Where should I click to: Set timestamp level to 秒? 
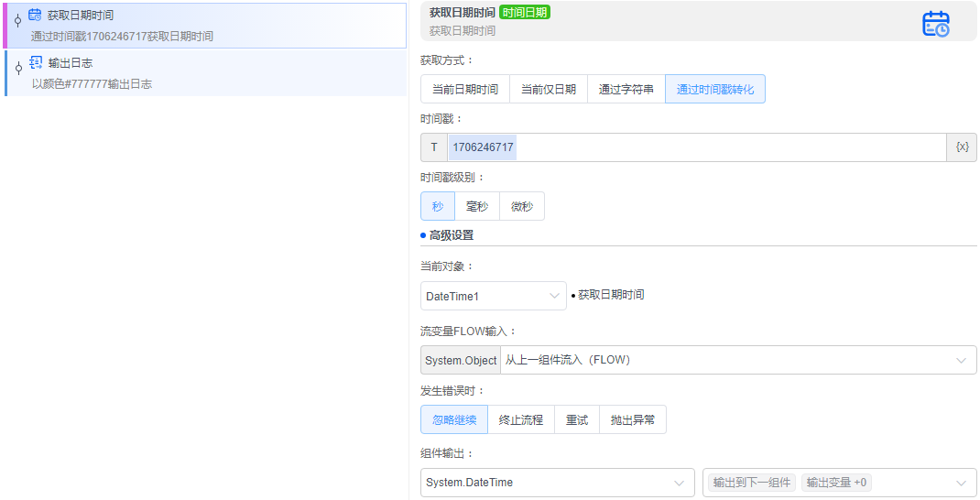(x=438, y=206)
